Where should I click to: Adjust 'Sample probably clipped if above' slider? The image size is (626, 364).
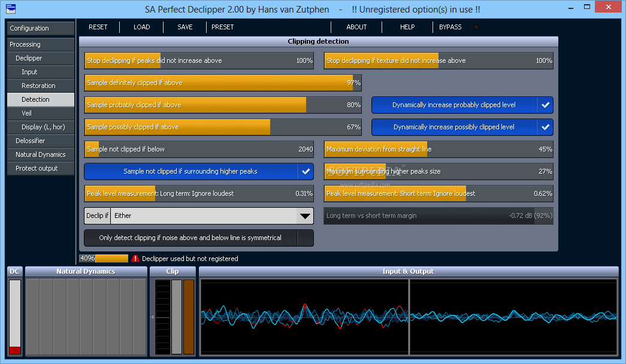coord(223,105)
